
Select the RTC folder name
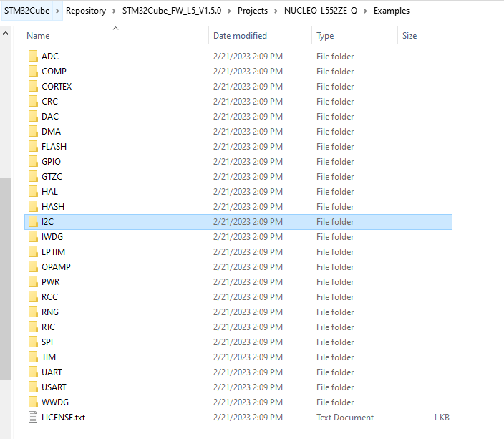point(48,327)
